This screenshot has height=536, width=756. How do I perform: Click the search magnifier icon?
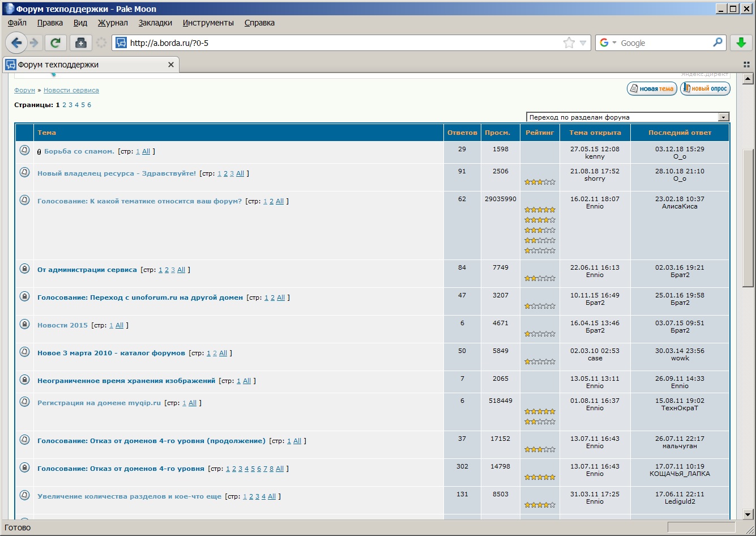[717, 42]
